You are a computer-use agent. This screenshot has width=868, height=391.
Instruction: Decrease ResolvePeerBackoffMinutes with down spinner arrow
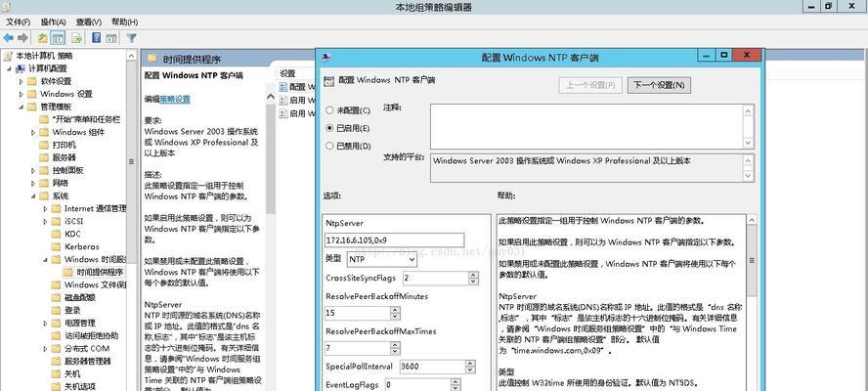tap(395, 317)
